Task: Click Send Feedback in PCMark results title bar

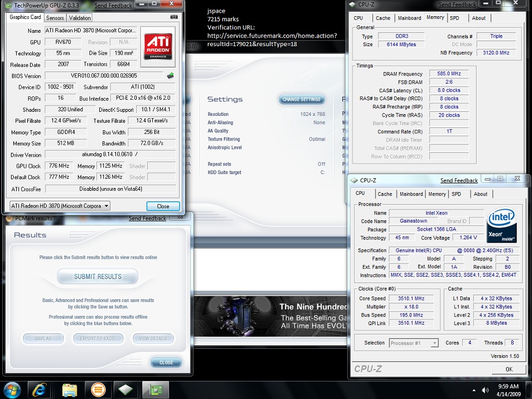Action: pyautogui.click(x=147, y=219)
